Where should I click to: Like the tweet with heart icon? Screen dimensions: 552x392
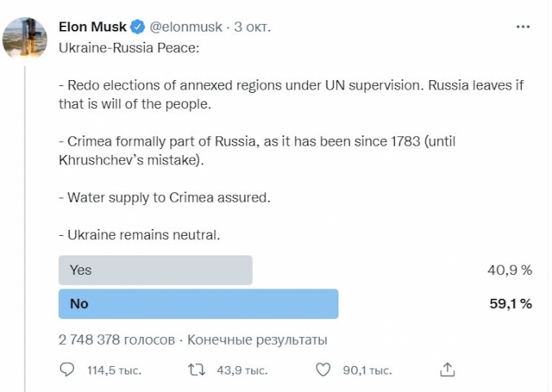coord(323,370)
